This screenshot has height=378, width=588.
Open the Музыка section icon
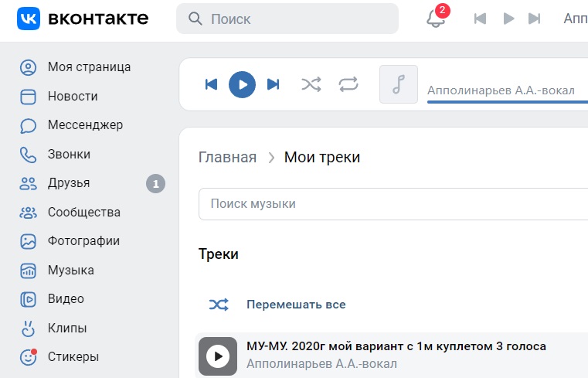(x=28, y=271)
